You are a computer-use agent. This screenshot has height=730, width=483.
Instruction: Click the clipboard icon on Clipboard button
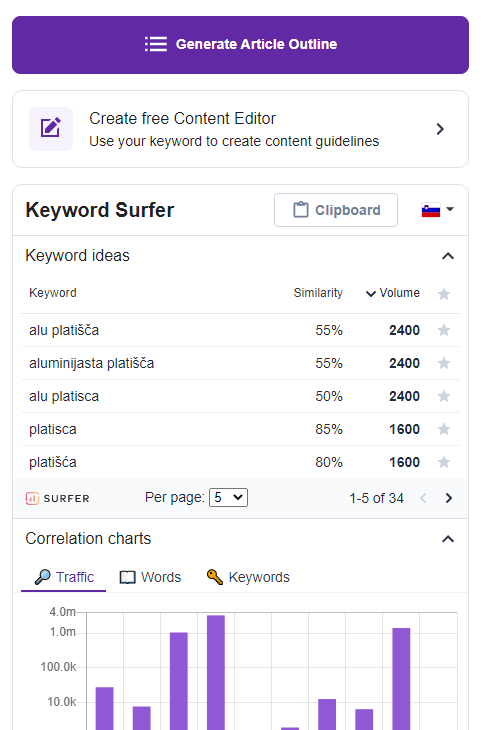click(300, 210)
